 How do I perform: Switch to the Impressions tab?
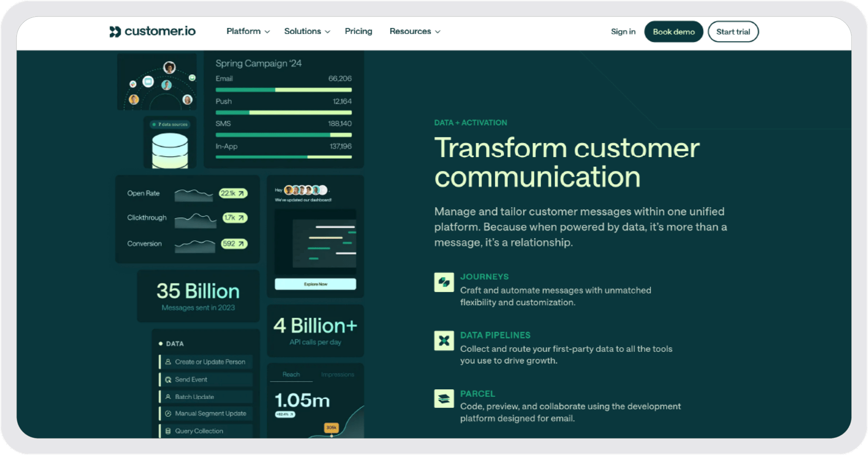(337, 375)
